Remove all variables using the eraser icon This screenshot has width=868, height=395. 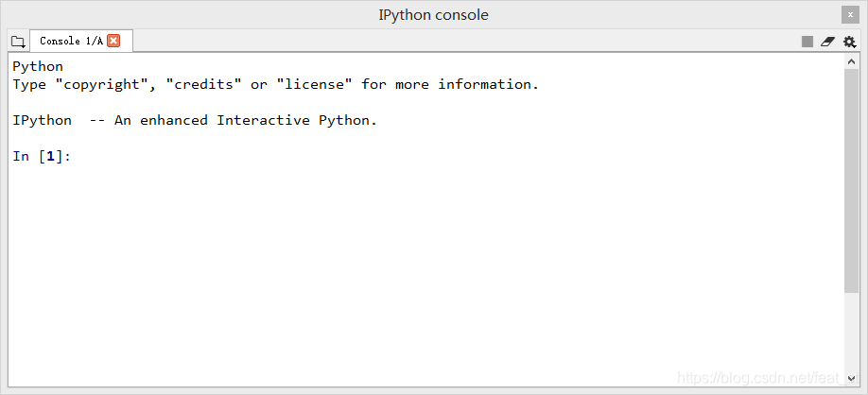pos(827,42)
